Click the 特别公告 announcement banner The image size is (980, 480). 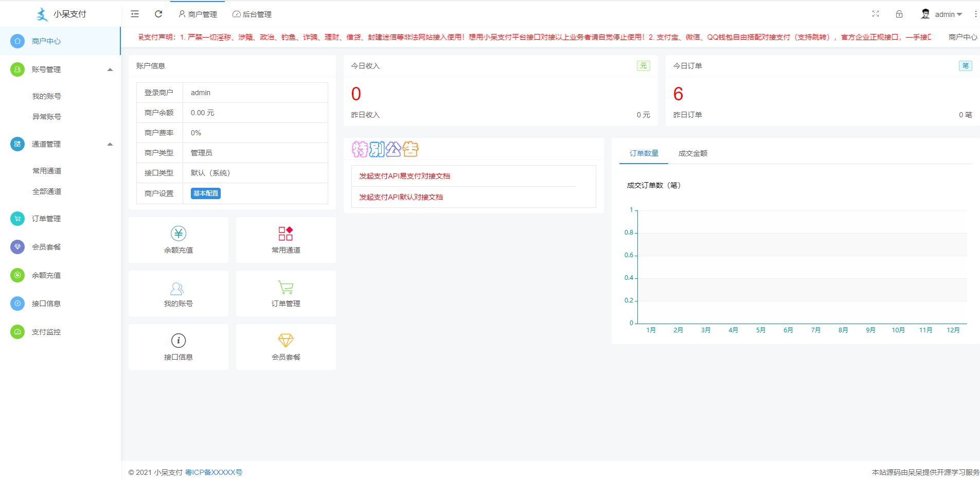click(x=384, y=149)
